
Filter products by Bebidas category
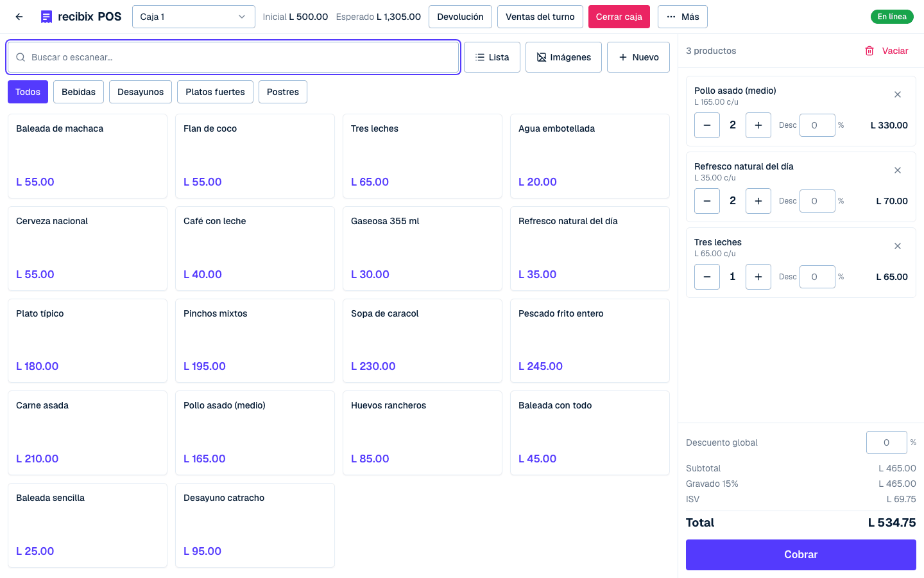78,92
